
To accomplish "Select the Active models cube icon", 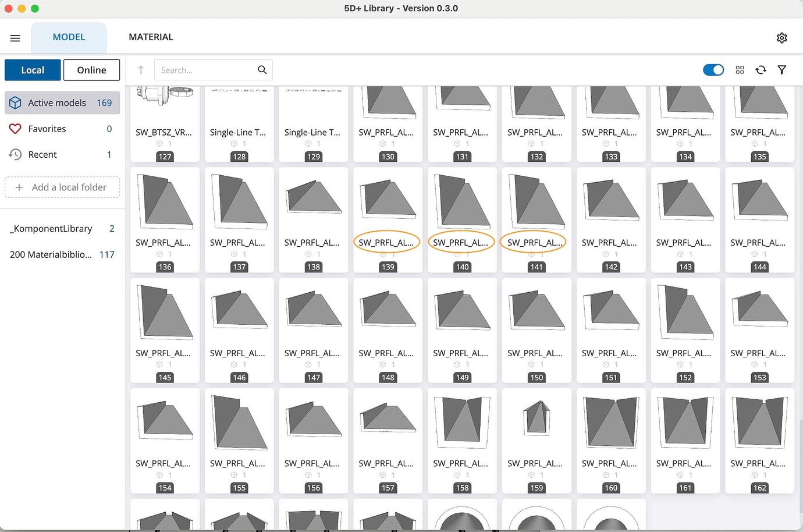I will coord(15,102).
